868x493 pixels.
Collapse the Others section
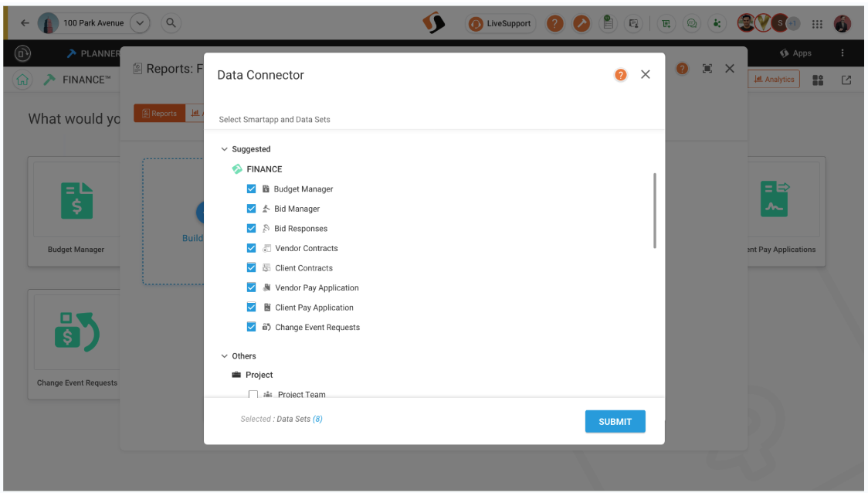[224, 356]
